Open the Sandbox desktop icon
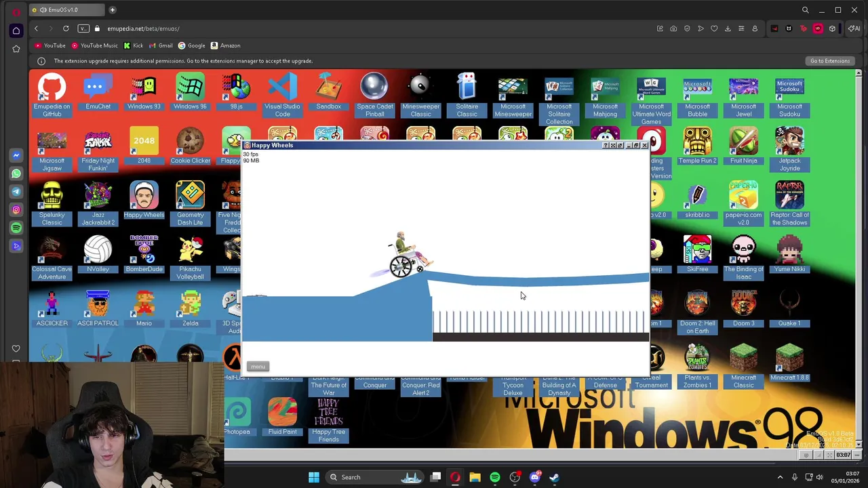The height and width of the screenshot is (488, 868). tap(328, 91)
